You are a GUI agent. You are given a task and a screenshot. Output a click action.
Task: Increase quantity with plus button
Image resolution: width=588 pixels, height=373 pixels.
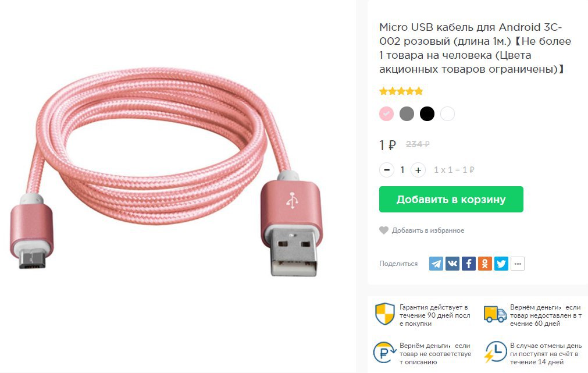(x=418, y=170)
